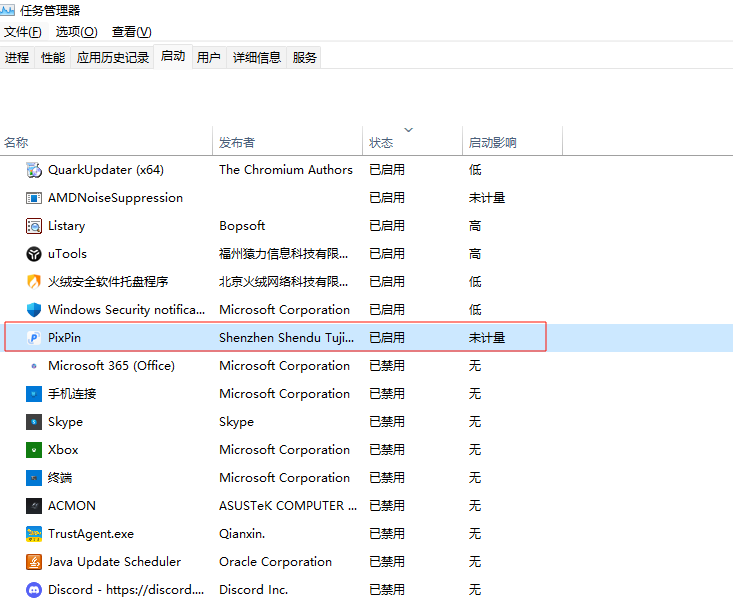733x600 pixels.
Task: Click the Task Manager title bar icon
Action: [x=7, y=9]
